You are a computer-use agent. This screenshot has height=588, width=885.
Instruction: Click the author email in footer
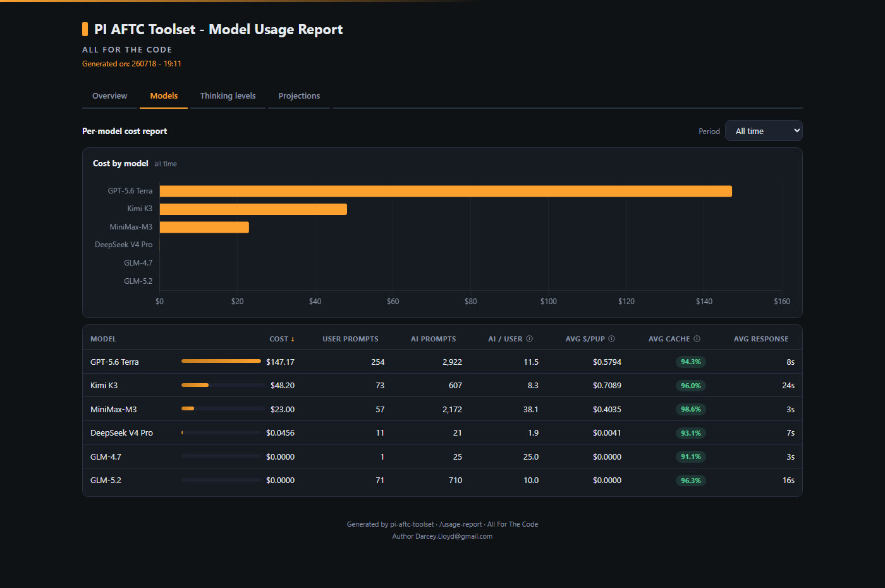click(454, 536)
